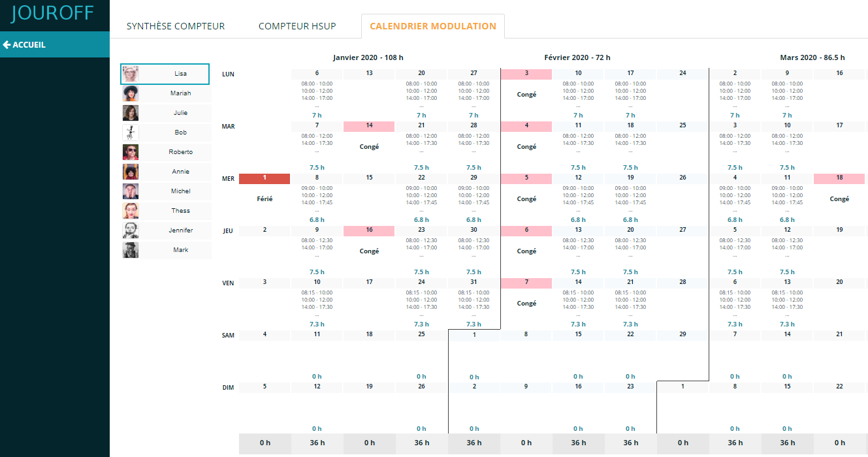This screenshot has width=868, height=457.
Task: Click the red Férié day 1 cell
Action: pyautogui.click(x=265, y=178)
